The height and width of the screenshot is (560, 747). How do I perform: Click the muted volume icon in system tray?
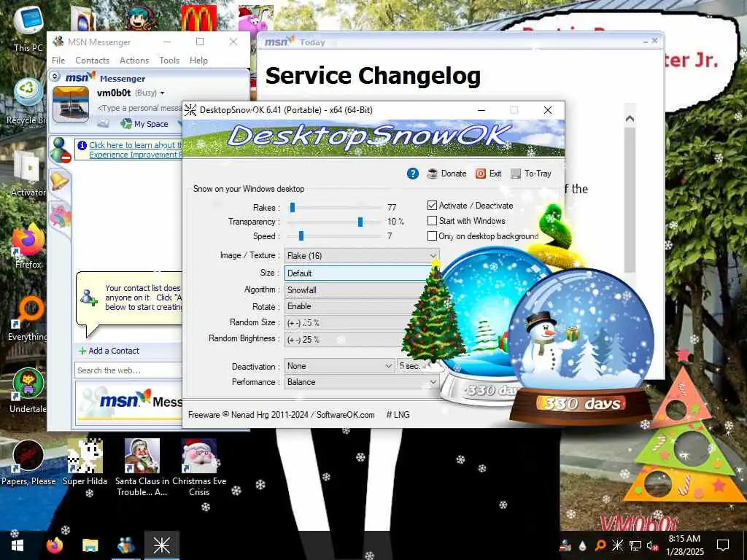point(653,545)
